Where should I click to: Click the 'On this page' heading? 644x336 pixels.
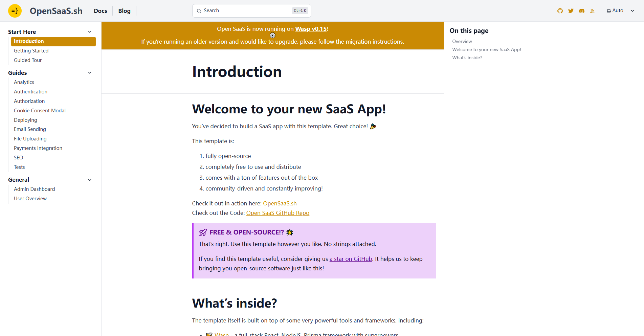coord(469,31)
